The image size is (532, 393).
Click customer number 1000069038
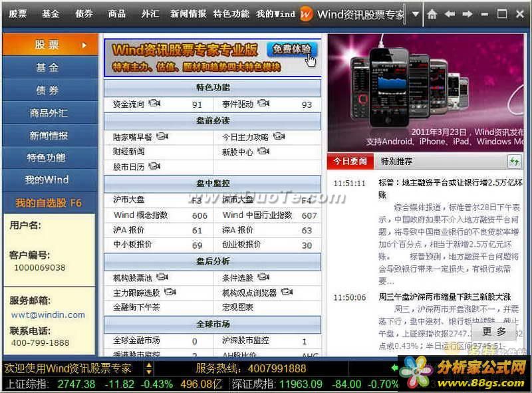coord(40,268)
